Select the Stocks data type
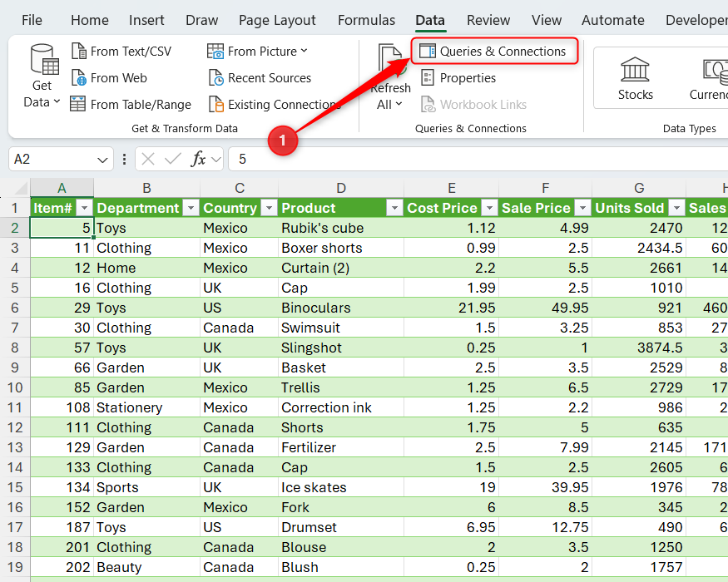Screen dimensions: 728x582 point(635,78)
